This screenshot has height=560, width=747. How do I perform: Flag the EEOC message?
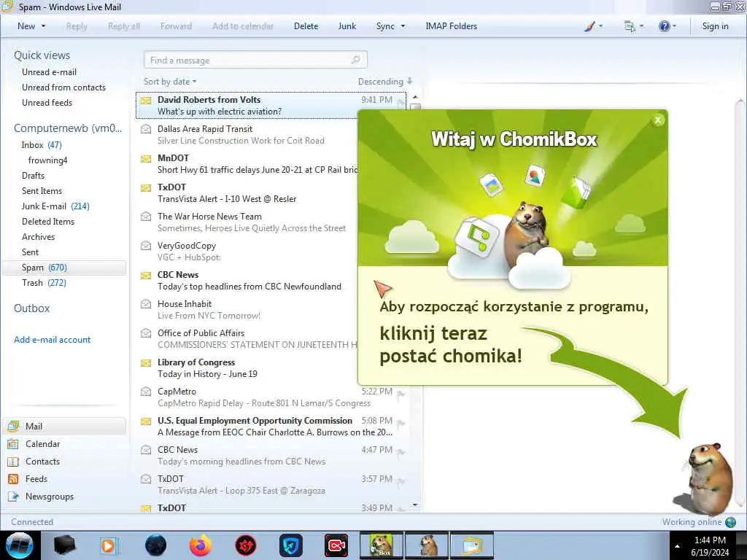tap(400, 424)
